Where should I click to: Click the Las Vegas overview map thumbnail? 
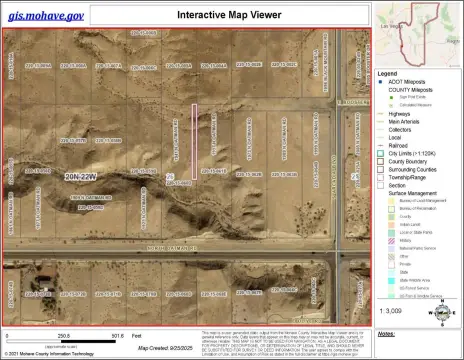click(x=418, y=35)
